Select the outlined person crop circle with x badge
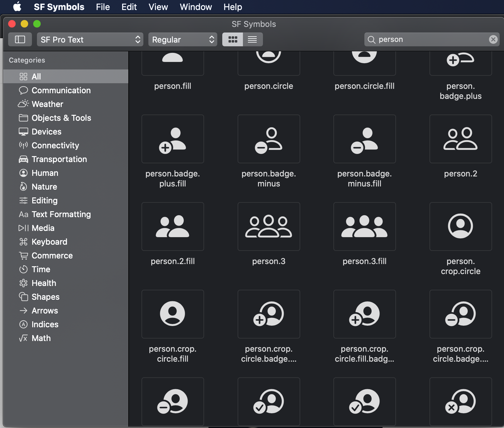The image size is (504, 428). 461,402
